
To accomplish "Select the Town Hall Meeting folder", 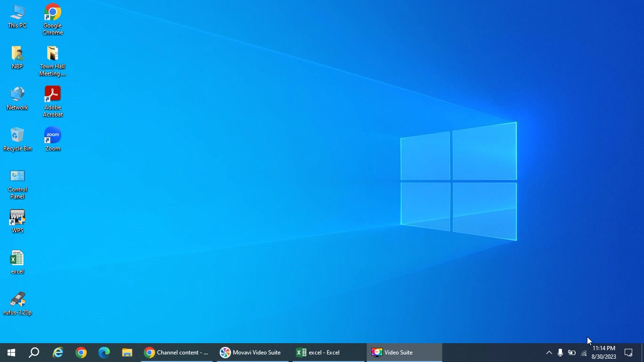I will tap(52, 61).
